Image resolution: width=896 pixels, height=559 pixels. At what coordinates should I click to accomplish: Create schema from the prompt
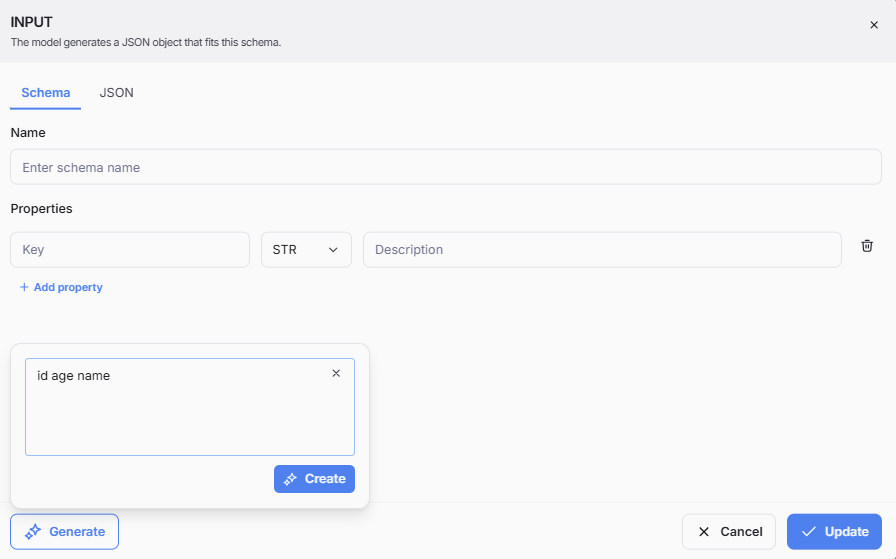coord(314,479)
